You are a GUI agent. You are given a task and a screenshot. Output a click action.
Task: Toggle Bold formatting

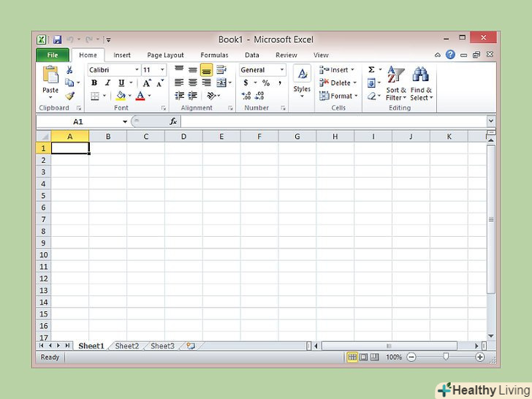(x=94, y=83)
